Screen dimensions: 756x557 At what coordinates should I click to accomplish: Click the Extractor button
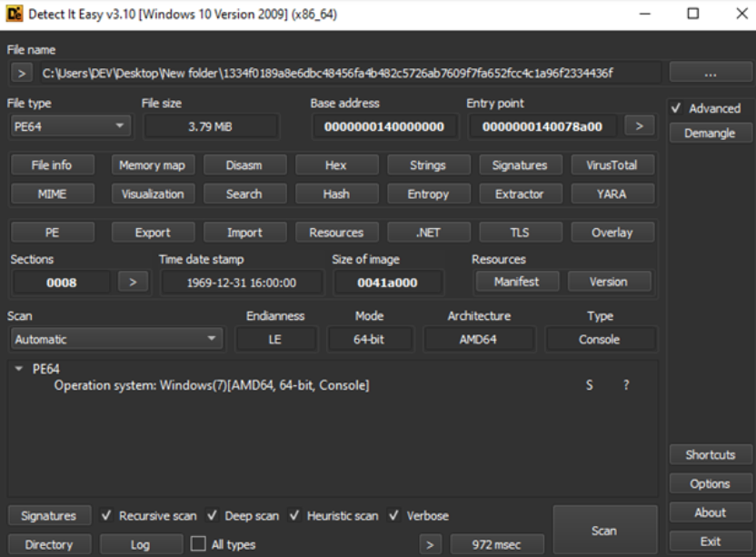[521, 194]
